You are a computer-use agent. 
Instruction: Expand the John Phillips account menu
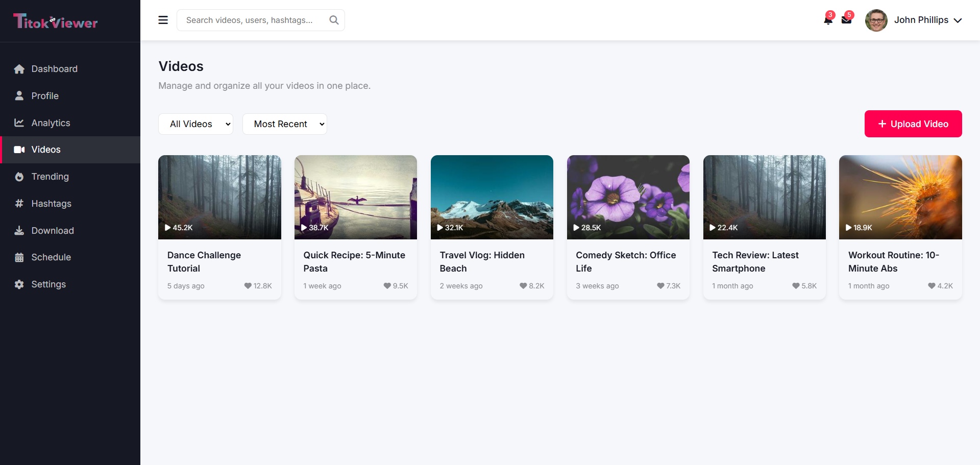(x=928, y=20)
